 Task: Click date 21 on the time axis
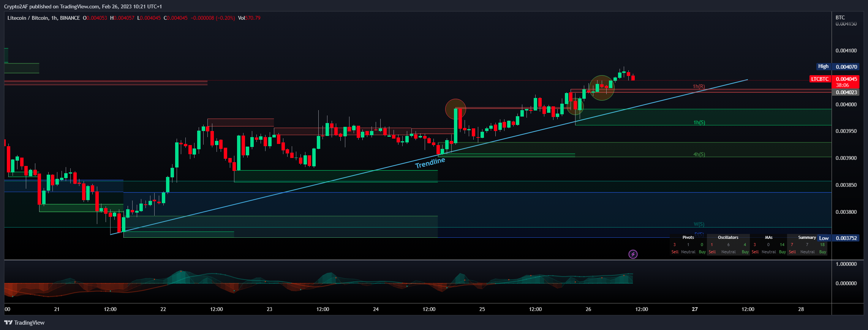coord(57,309)
